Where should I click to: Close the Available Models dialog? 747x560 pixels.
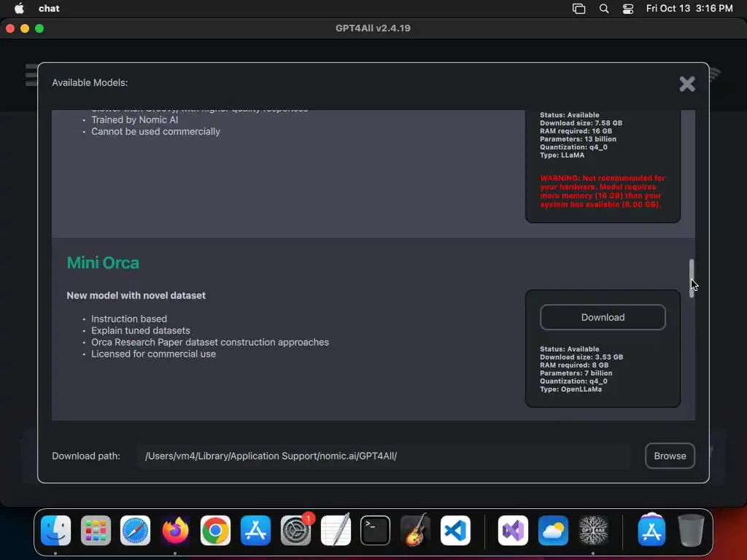click(x=687, y=84)
